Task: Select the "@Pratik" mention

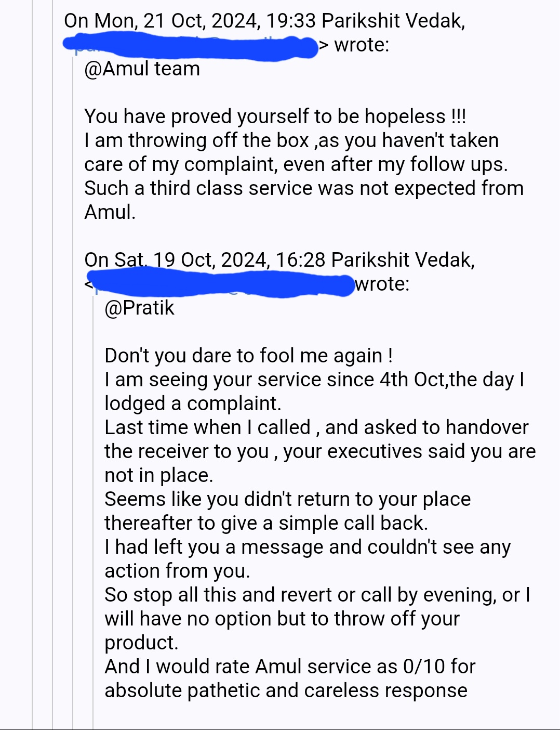Action: [x=139, y=308]
